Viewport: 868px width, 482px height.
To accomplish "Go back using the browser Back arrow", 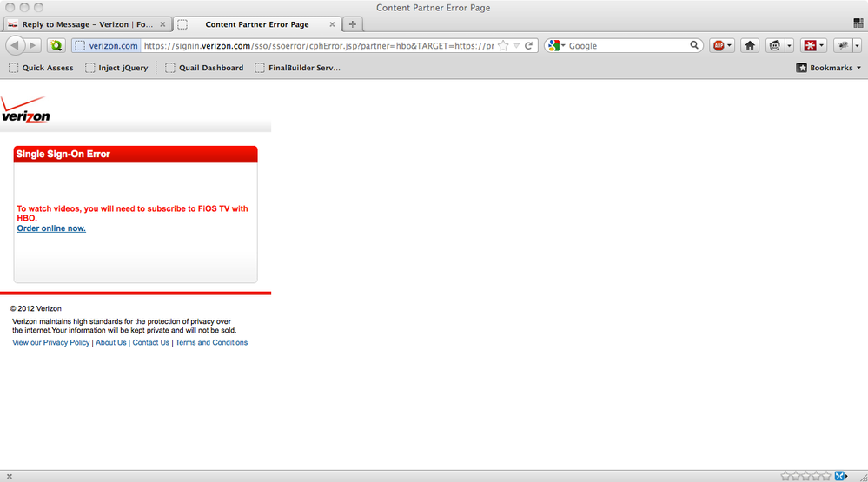I will pos(15,45).
